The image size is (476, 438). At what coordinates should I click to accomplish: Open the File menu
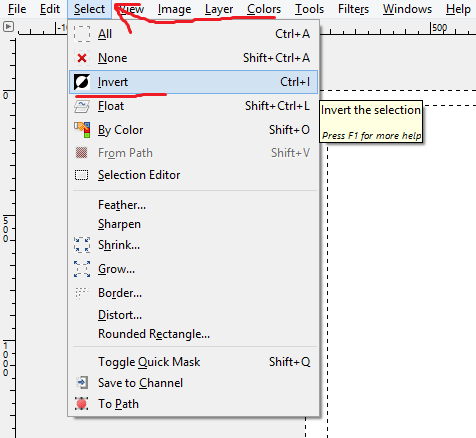[17, 9]
